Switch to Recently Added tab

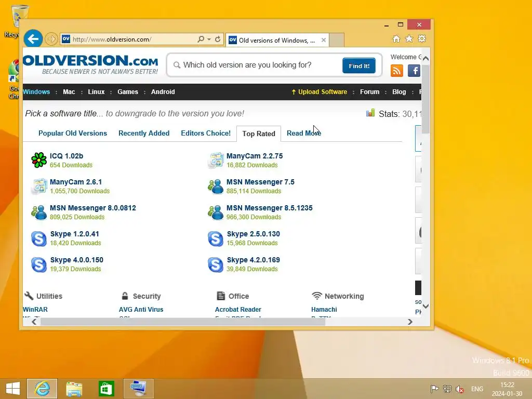click(144, 134)
